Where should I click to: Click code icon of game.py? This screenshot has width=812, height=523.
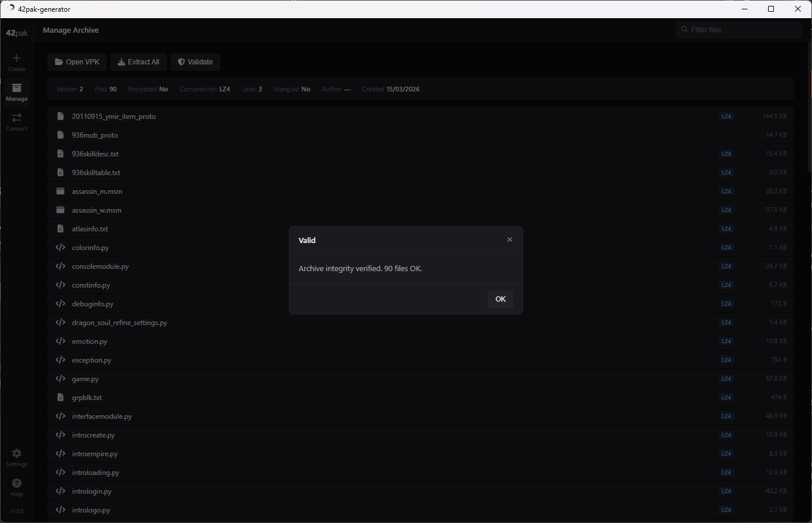tap(60, 379)
